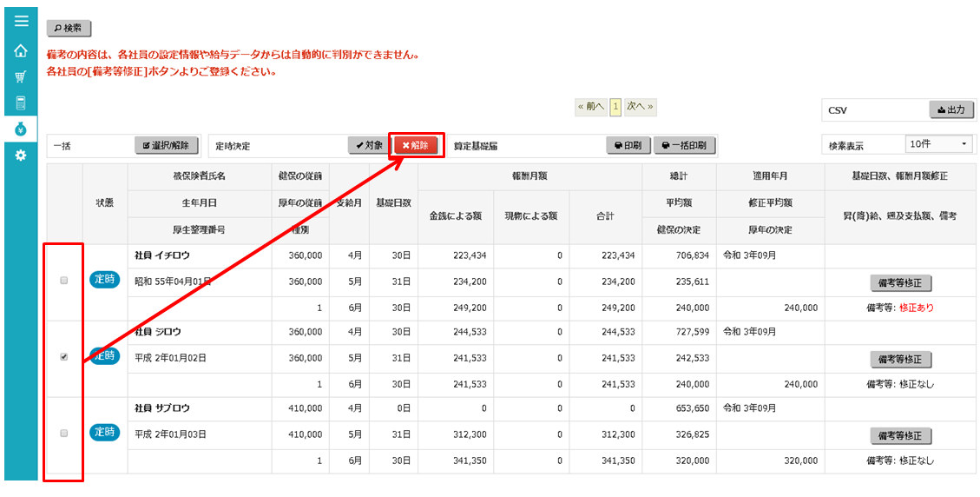Open 備考等修正 for 社員 ジロウ
The width and height of the screenshot is (980, 497).
(x=901, y=360)
